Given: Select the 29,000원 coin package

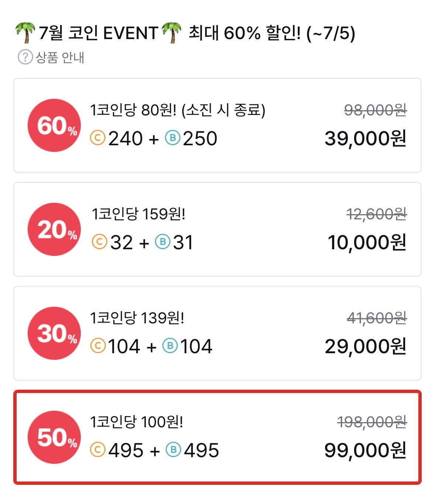Looking at the screenshot, I should [x=217, y=333].
